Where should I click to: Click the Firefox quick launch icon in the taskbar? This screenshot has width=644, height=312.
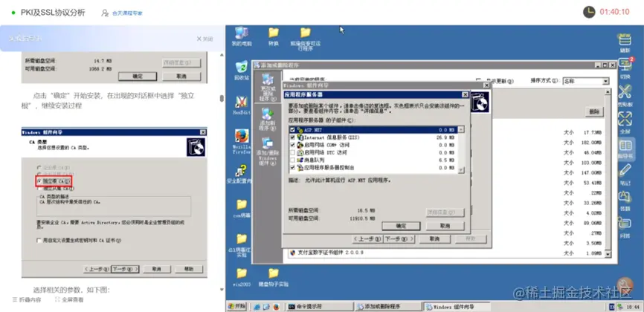point(276,307)
